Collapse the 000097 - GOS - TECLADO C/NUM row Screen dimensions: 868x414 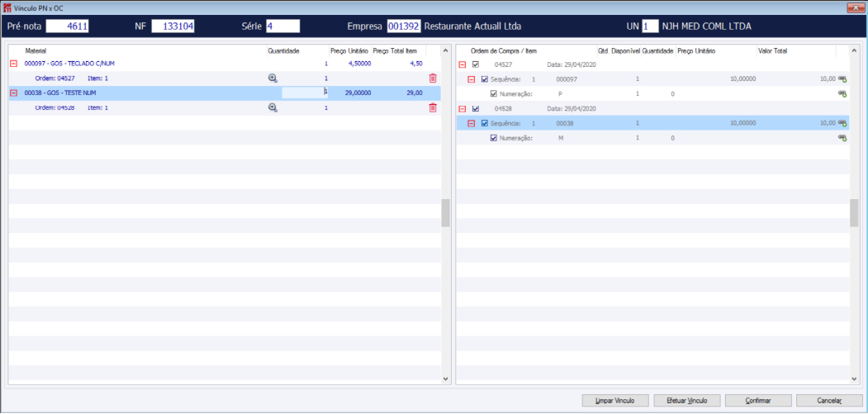click(14, 64)
